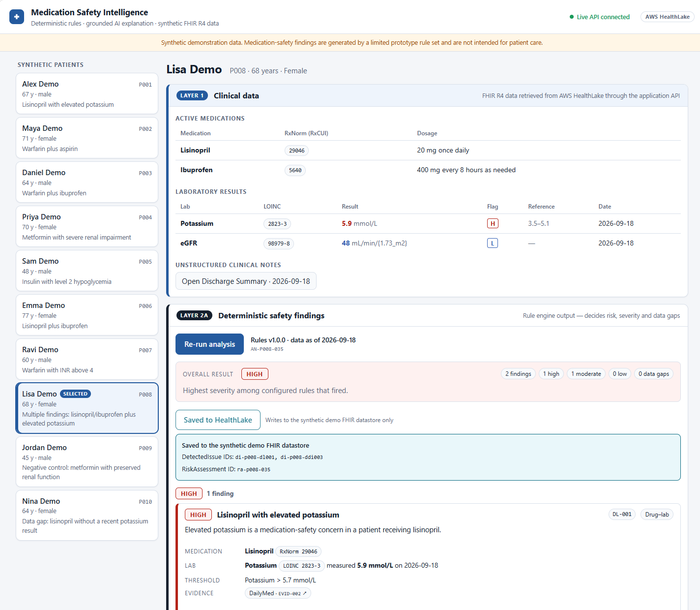
Task: Click the DL-001 rule ID tag
Action: [622, 515]
